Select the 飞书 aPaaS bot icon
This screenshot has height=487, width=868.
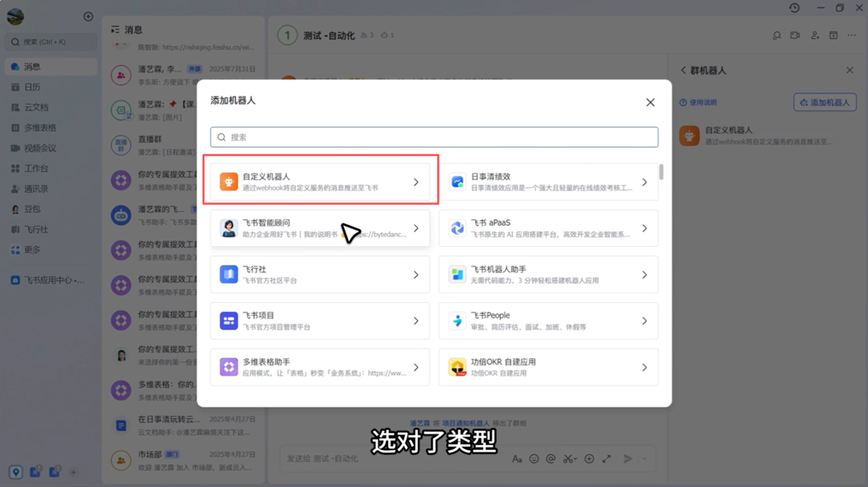tap(457, 228)
